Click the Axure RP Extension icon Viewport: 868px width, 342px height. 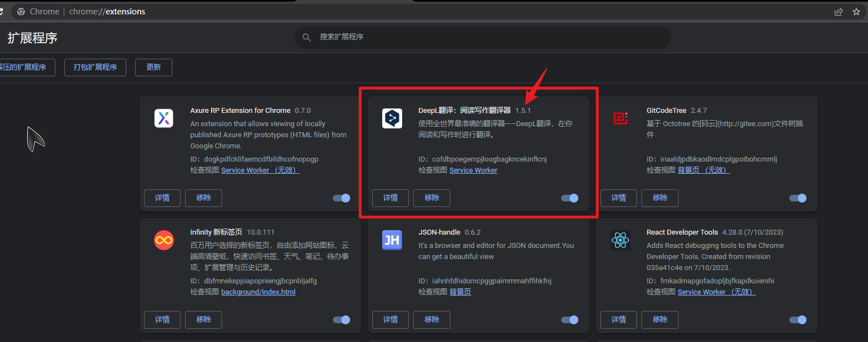pyautogui.click(x=163, y=118)
